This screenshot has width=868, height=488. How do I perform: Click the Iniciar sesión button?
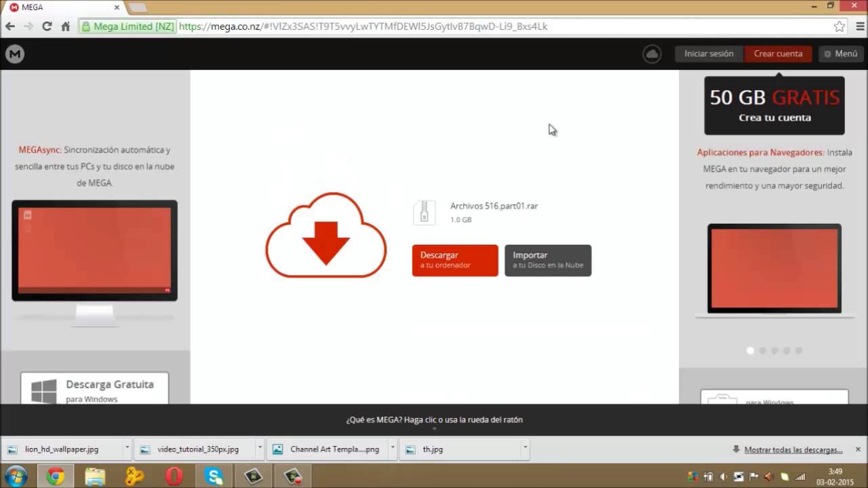click(x=709, y=54)
